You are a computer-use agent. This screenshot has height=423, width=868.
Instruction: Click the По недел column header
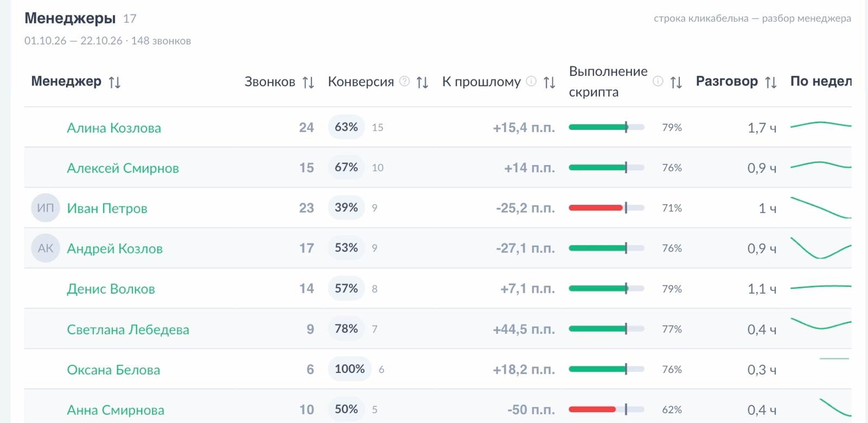(x=821, y=81)
